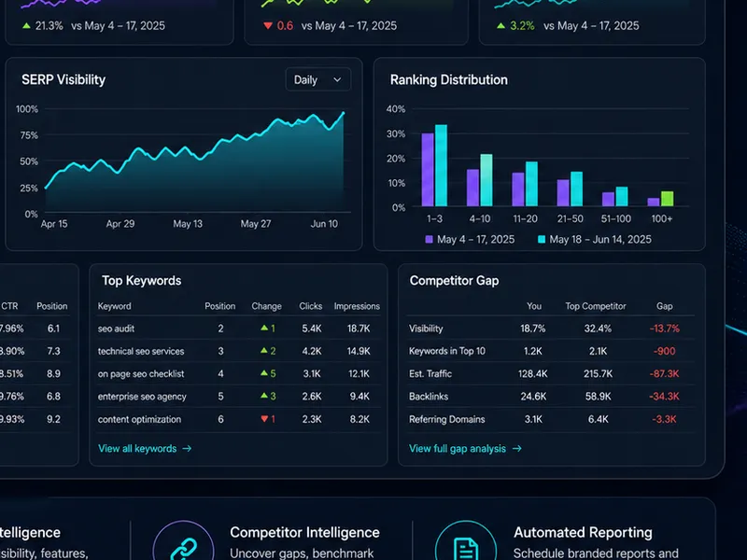The width and height of the screenshot is (747, 560).
Task: Click the 6.1 position value
Action: click(x=53, y=329)
